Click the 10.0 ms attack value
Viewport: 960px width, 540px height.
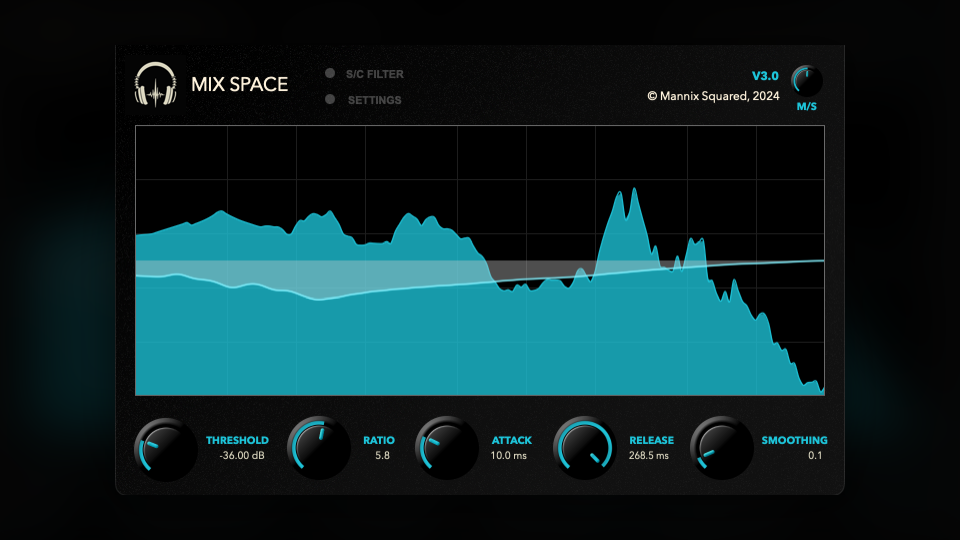[x=508, y=456]
